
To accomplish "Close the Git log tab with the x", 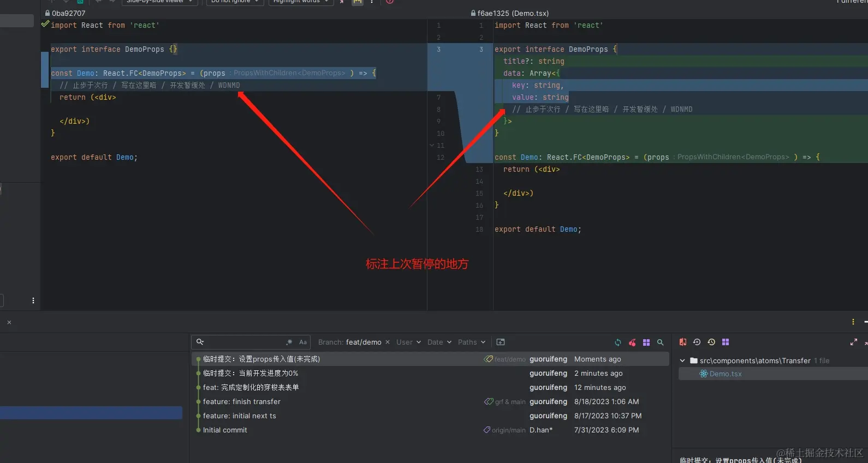I will [x=9, y=322].
